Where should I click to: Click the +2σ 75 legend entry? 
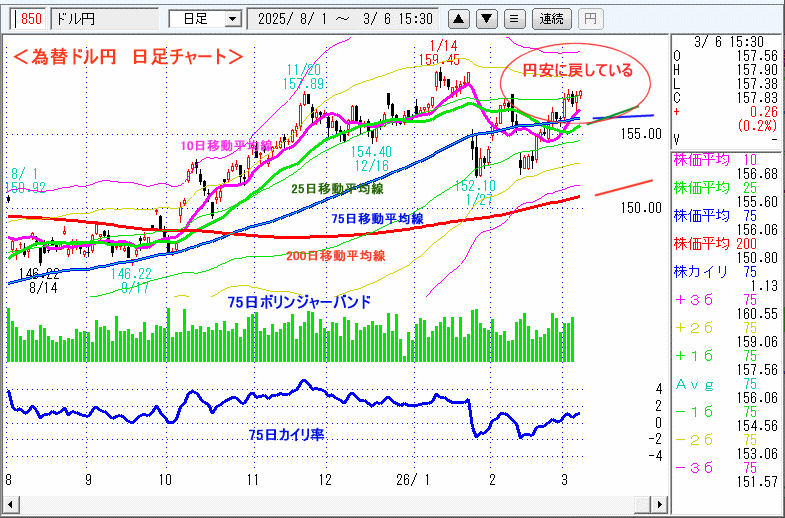(x=716, y=328)
